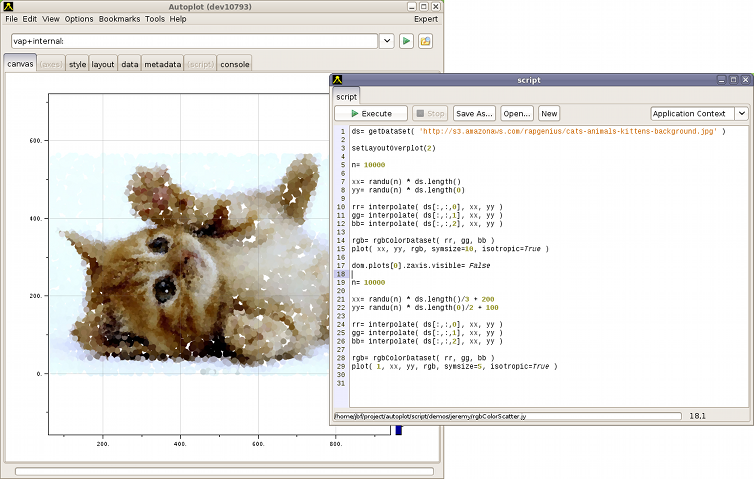Click the New script button
This screenshot has height=479, width=754.
[549, 113]
